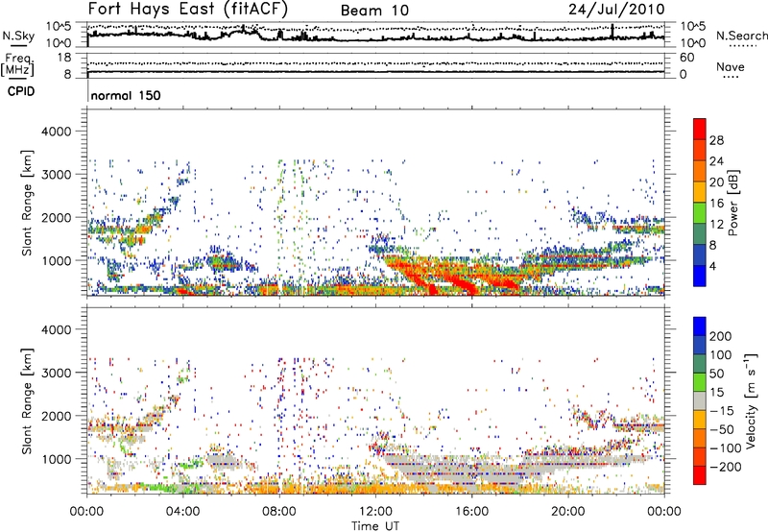Click the 'Time UT' axis title

tap(375, 526)
